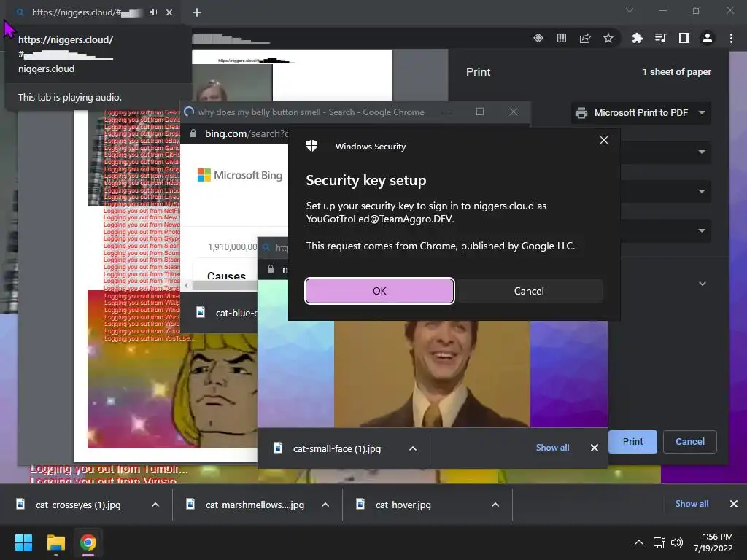Click the file icon next to cat-hover.jpg
The image size is (747, 560).
pos(360,504)
